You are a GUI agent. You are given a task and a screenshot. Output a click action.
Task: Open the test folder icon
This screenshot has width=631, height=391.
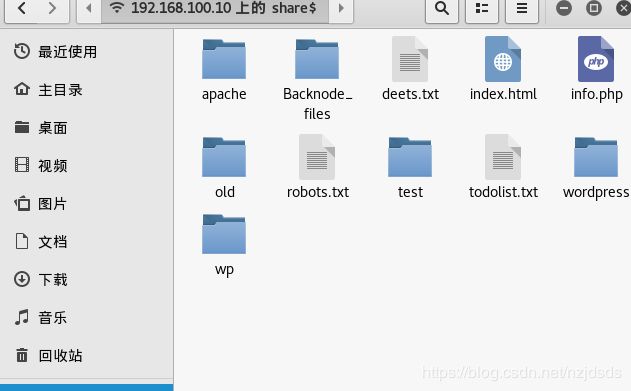point(410,157)
